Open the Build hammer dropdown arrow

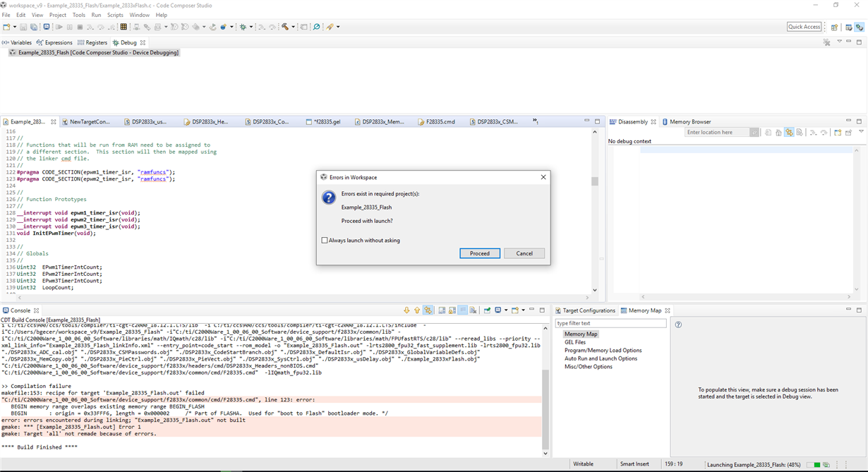point(293,27)
